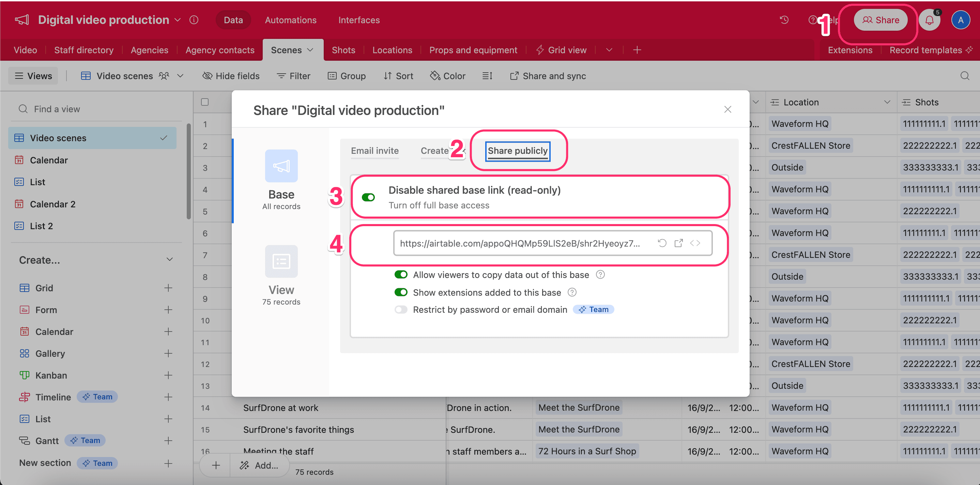Open the Automations tab
The width and height of the screenshot is (980, 485).
pyautogui.click(x=290, y=20)
